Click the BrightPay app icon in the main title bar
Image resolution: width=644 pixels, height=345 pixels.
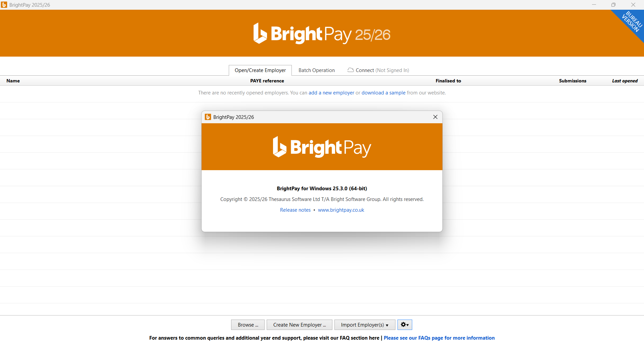(x=4, y=5)
